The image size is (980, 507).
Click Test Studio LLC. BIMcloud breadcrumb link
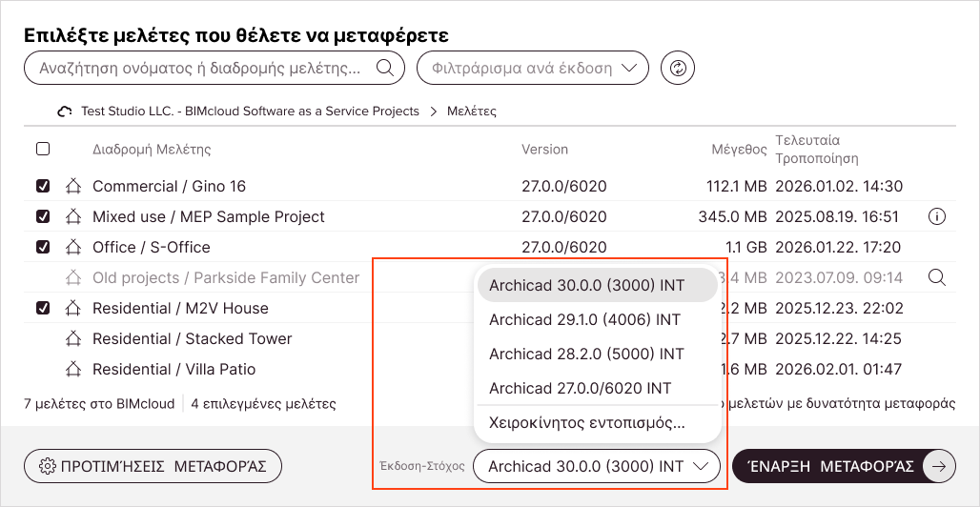click(250, 112)
